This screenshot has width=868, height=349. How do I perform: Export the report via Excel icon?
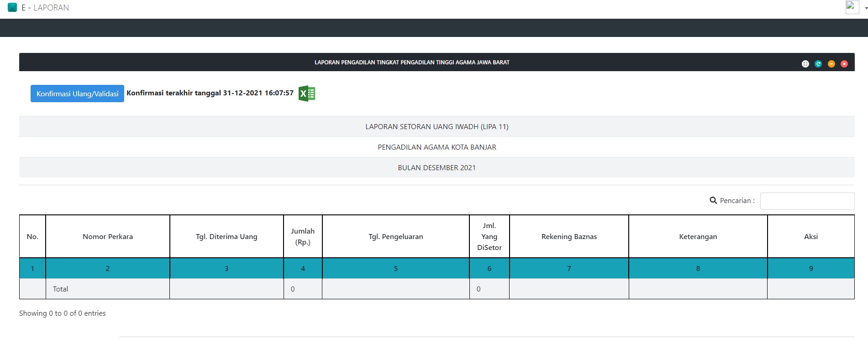[307, 94]
